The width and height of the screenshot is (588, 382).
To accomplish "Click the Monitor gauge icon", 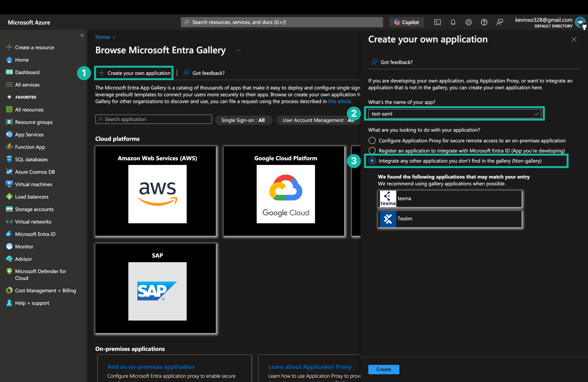I will pos(9,246).
